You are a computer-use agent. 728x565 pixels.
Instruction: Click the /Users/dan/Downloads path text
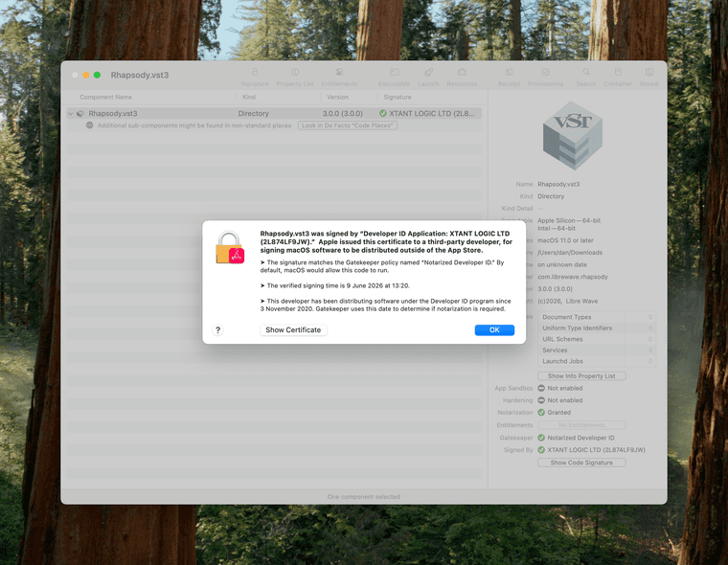coord(570,253)
